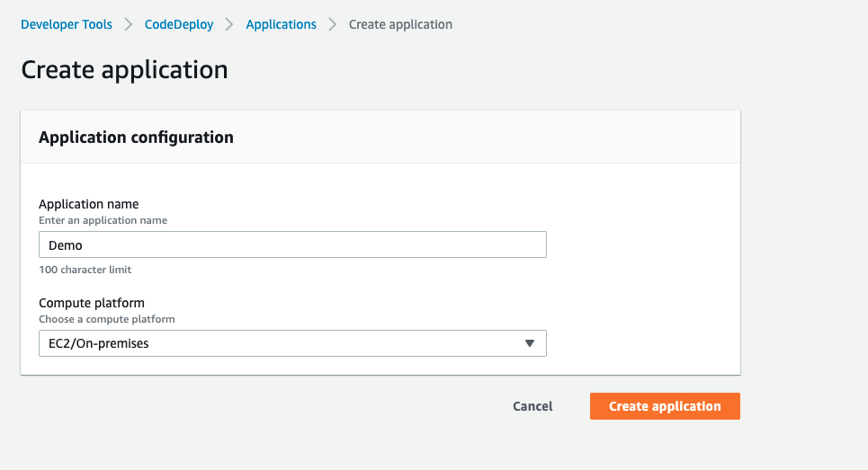Select the 'Create application' page heading

click(x=124, y=70)
